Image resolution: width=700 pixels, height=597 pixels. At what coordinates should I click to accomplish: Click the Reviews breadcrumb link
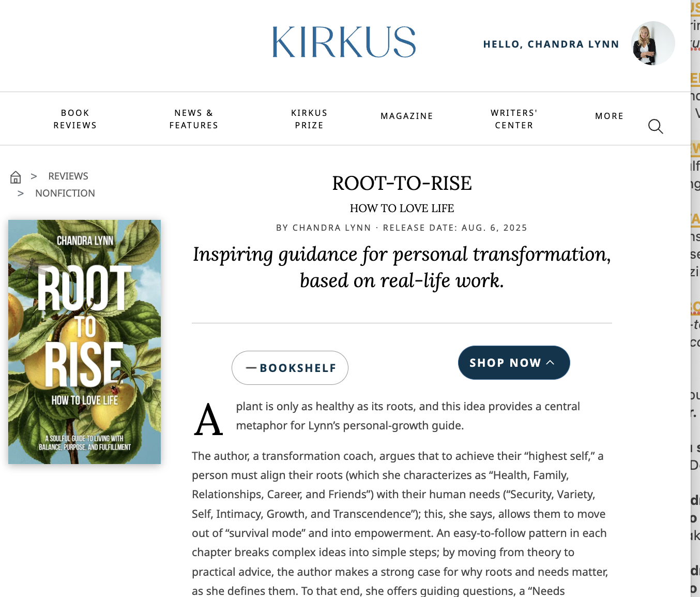click(x=68, y=176)
